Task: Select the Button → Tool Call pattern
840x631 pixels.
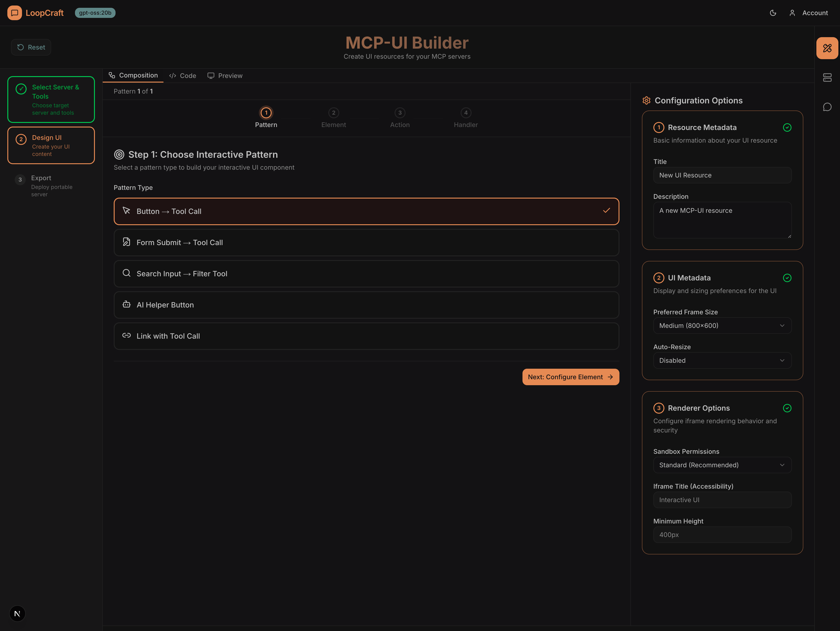Action: (x=366, y=211)
